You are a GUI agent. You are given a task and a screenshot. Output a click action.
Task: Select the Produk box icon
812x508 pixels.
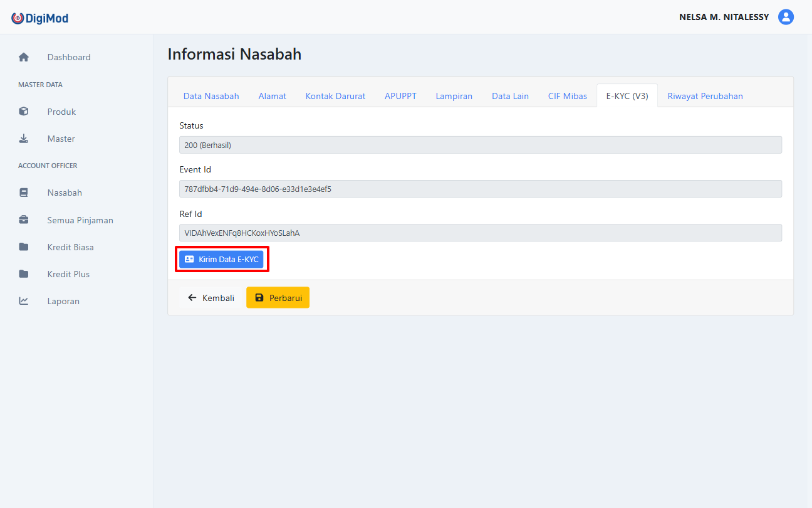[24, 112]
